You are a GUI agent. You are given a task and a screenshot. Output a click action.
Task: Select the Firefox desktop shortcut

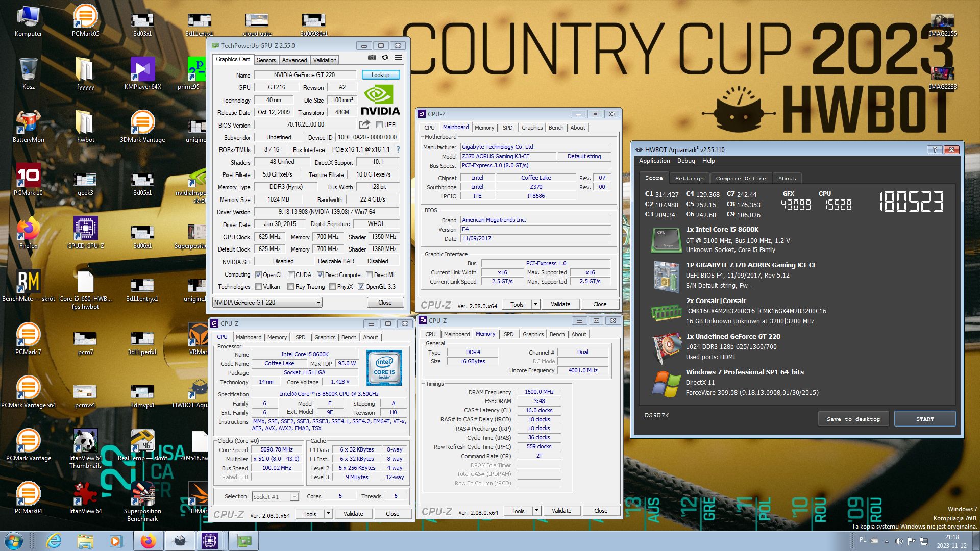29,233
